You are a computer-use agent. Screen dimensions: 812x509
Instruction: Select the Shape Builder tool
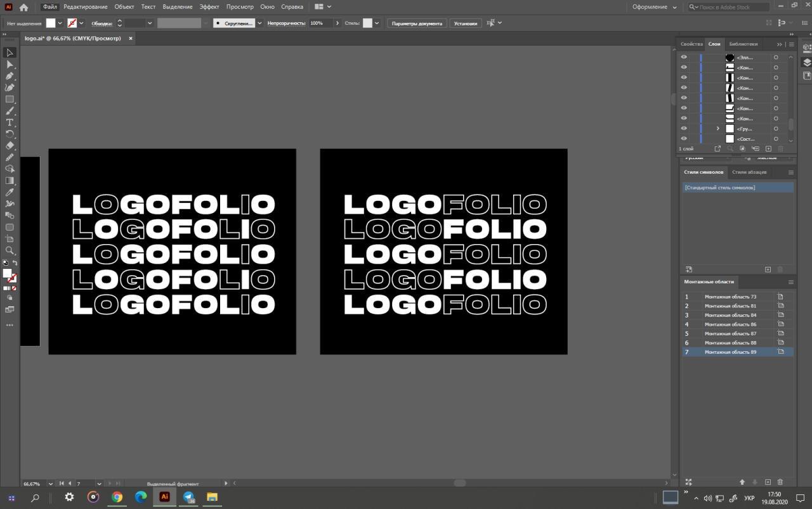pyautogui.click(x=10, y=169)
